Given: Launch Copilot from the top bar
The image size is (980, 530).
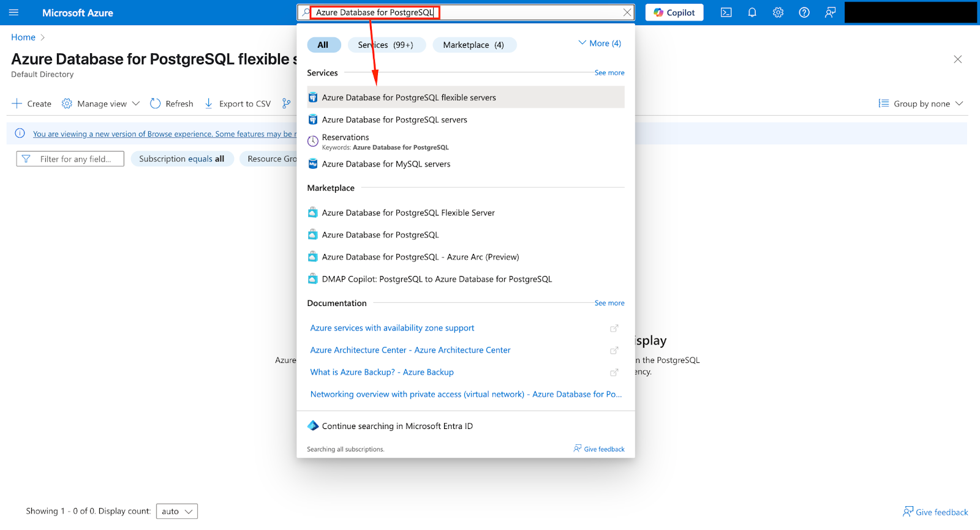Looking at the screenshot, I should [674, 12].
